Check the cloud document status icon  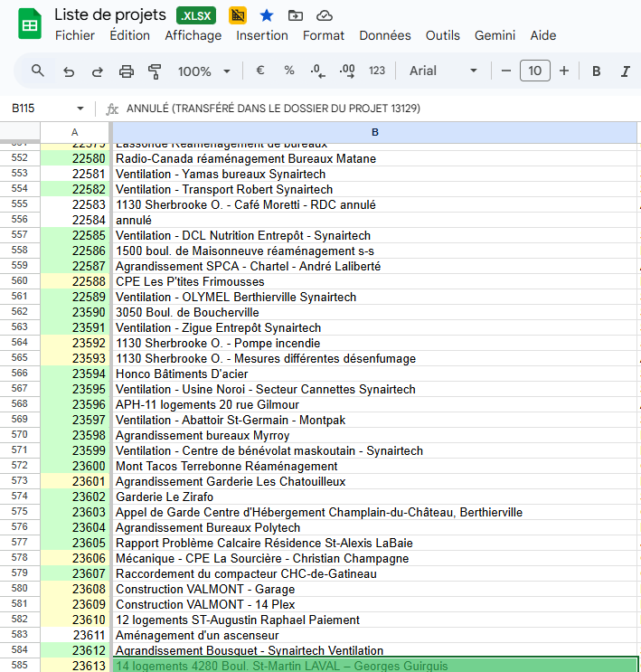324,15
